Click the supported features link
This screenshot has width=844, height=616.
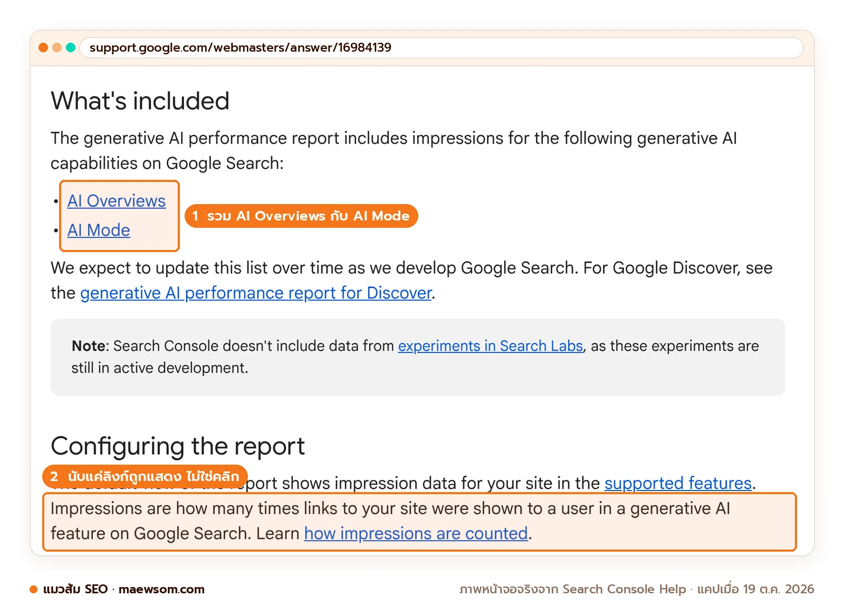pos(678,483)
